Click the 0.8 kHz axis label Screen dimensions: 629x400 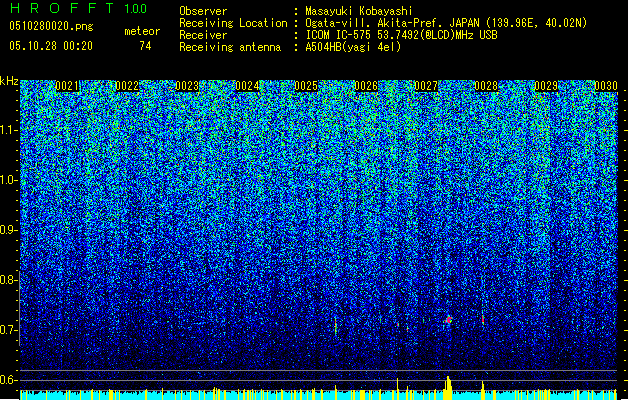point(8,280)
